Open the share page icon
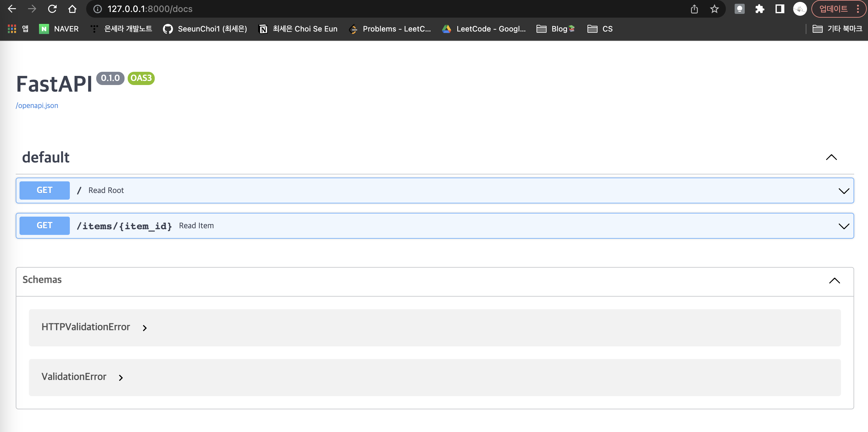 pyautogui.click(x=694, y=9)
